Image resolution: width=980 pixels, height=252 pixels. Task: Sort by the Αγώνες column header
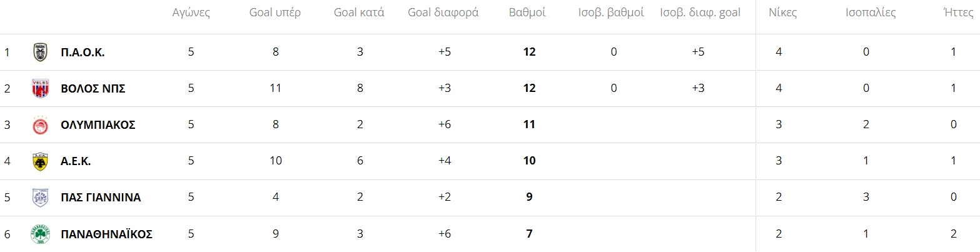(x=191, y=13)
